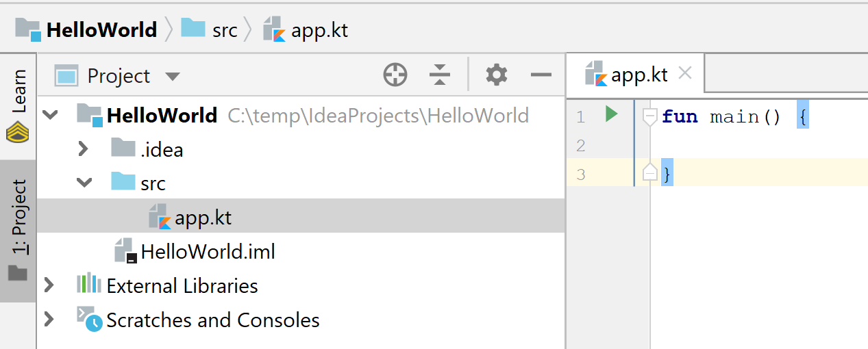The height and width of the screenshot is (349, 868).
Task: Click the locate/scroll-from-source crosshair icon
Action: [x=395, y=75]
